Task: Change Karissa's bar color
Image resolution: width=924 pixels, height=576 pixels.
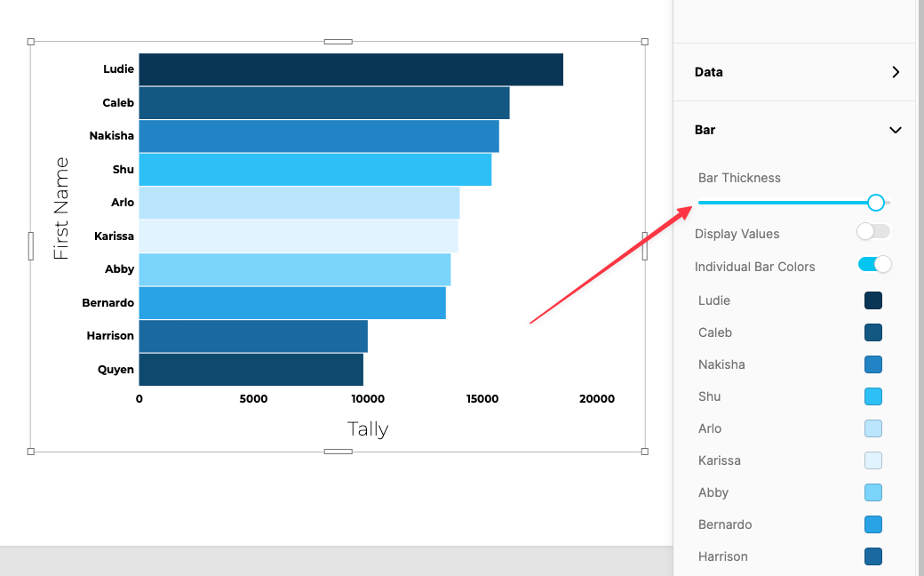Action: pos(872,460)
